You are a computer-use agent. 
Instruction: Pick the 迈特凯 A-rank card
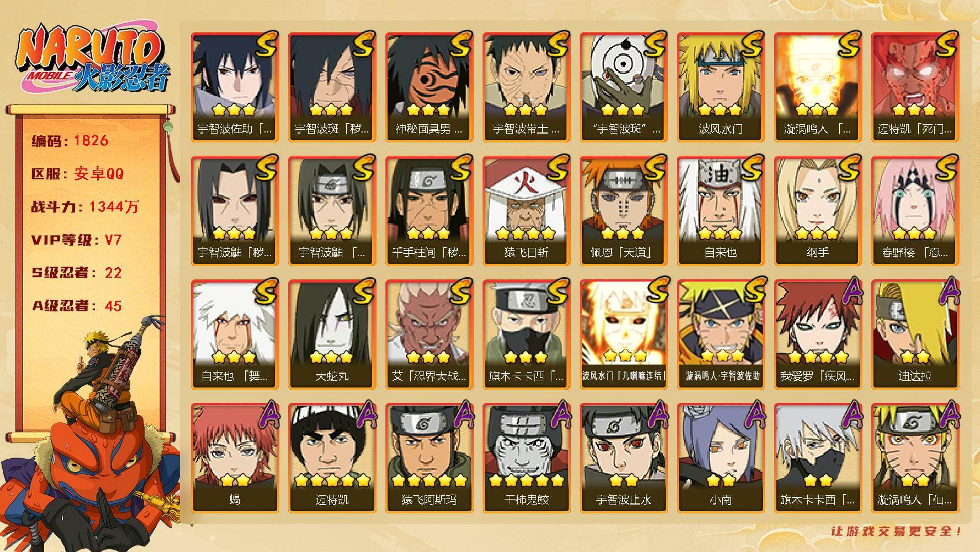click(332, 458)
